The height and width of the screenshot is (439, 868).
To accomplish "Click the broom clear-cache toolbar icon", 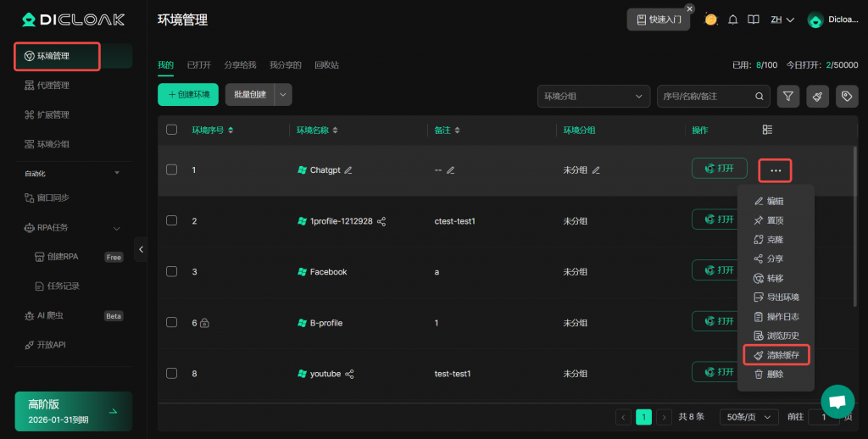I will pos(817,97).
